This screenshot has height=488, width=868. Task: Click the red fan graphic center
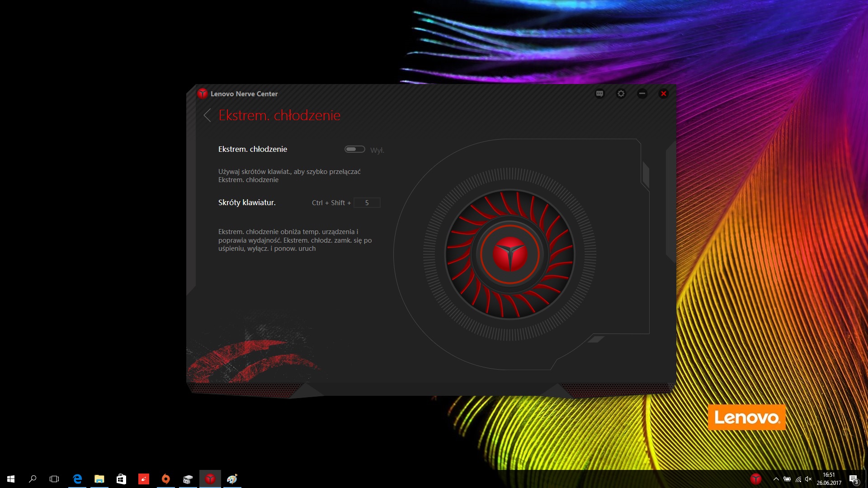510,254
